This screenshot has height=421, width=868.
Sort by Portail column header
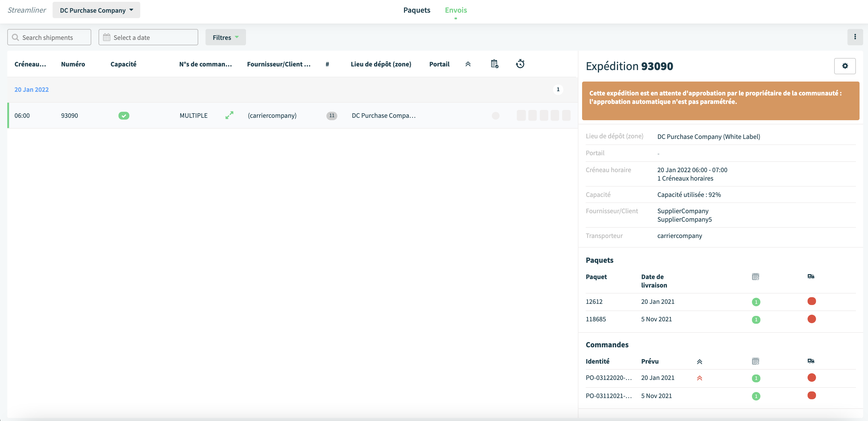(439, 64)
